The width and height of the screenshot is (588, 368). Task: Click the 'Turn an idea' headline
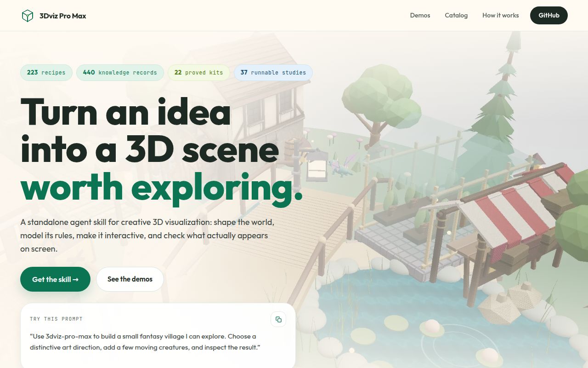(125, 111)
